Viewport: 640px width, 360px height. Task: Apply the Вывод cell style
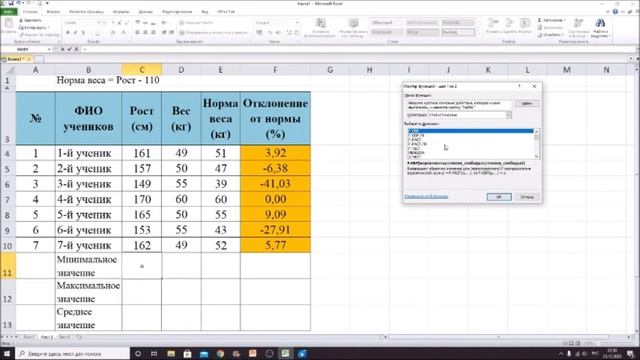[458, 32]
